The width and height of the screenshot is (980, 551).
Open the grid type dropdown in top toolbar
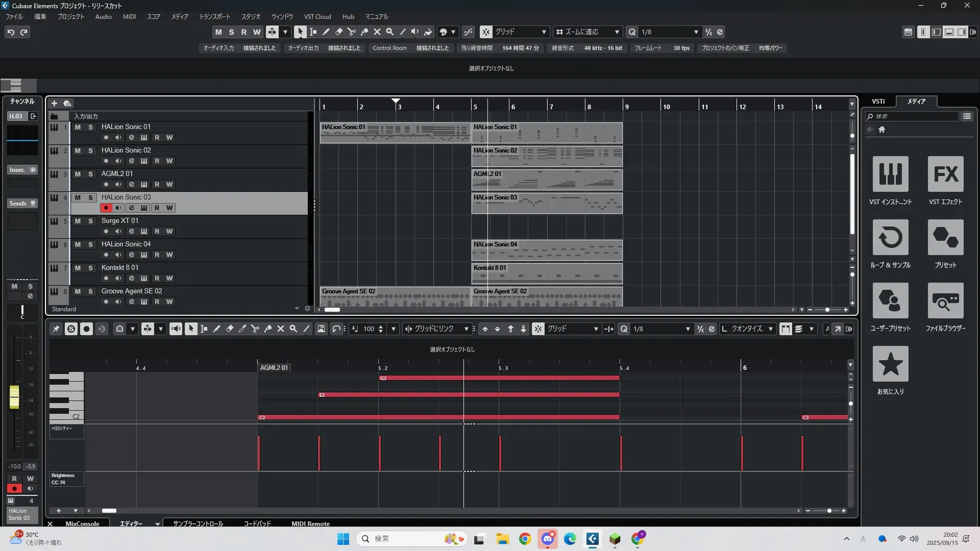click(544, 32)
